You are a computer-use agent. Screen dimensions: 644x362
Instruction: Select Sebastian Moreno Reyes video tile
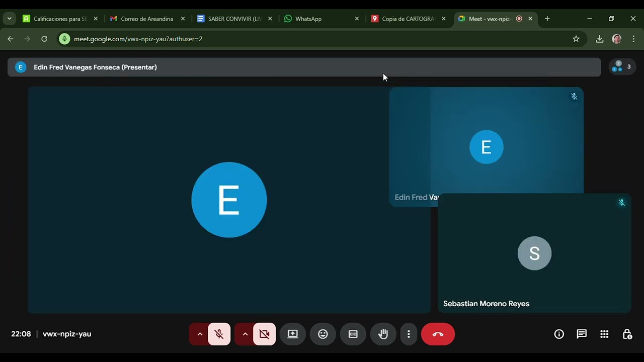pyautogui.click(x=534, y=253)
